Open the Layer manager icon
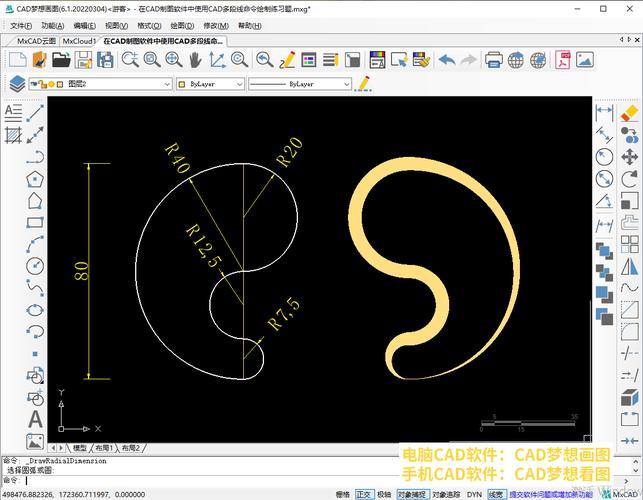 click(x=17, y=85)
